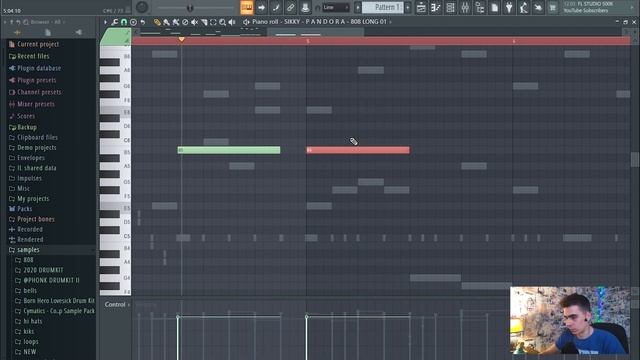Image resolution: width=640 pixels, height=360 pixels.
Task: Open the Control lane dropdown
Action: (x=117, y=304)
